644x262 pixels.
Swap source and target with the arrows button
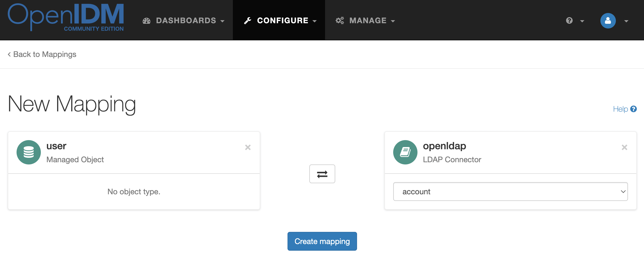(x=322, y=174)
